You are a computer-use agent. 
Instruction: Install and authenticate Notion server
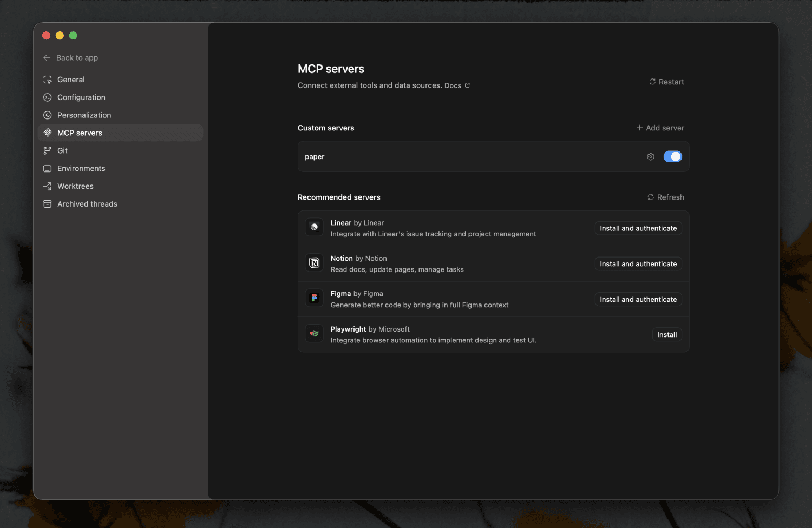pos(638,264)
